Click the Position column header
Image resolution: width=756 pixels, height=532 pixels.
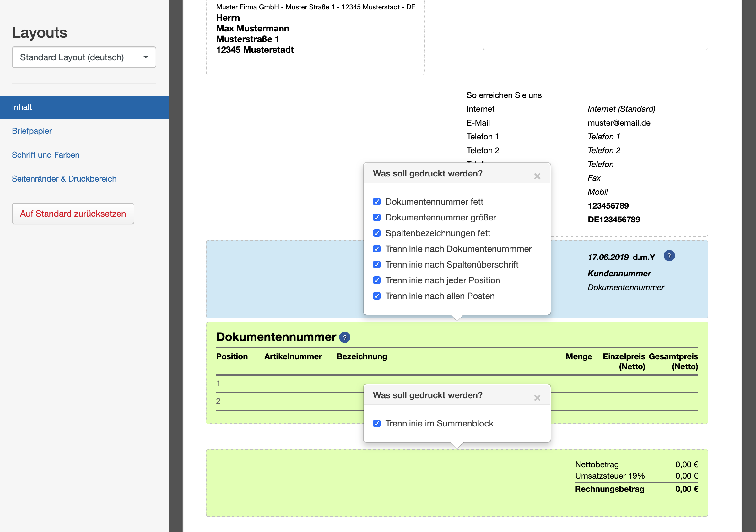[232, 356]
